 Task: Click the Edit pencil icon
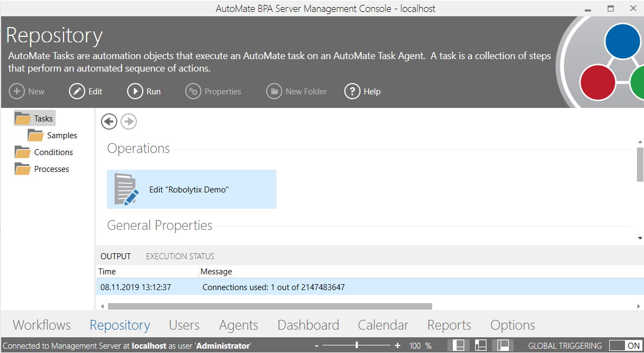tap(77, 91)
